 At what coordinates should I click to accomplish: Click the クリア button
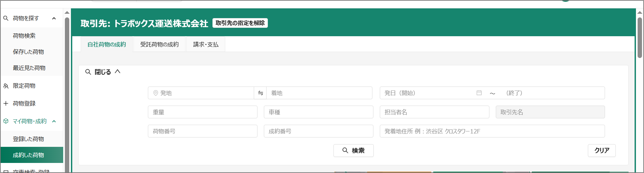coord(602,151)
